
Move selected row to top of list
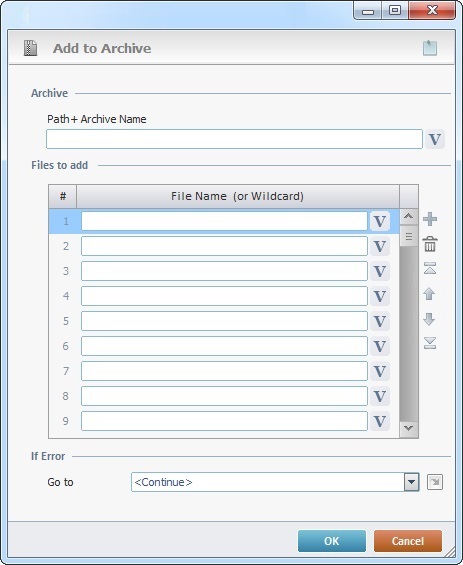[x=430, y=268]
